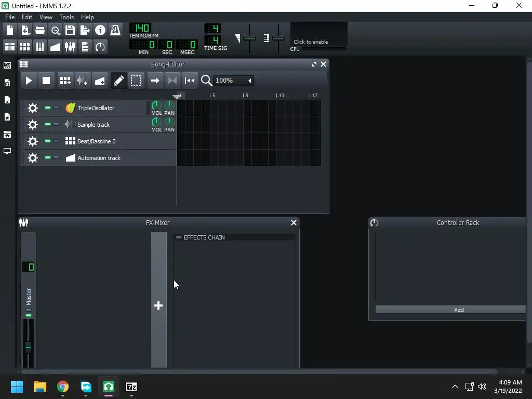Solo the TripleOscillator track
The image size is (532, 399).
click(x=56, y=108)
